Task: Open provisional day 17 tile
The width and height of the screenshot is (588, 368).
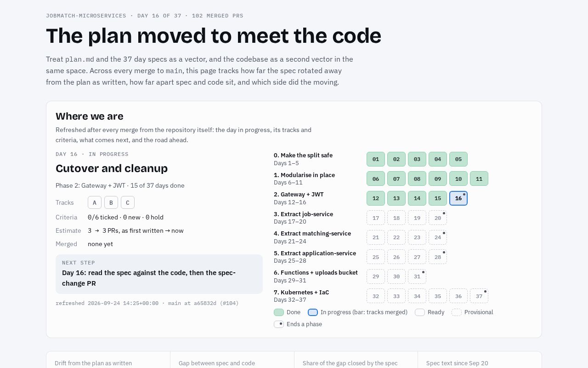Action: pyautogui.click(x=376, y=218)
